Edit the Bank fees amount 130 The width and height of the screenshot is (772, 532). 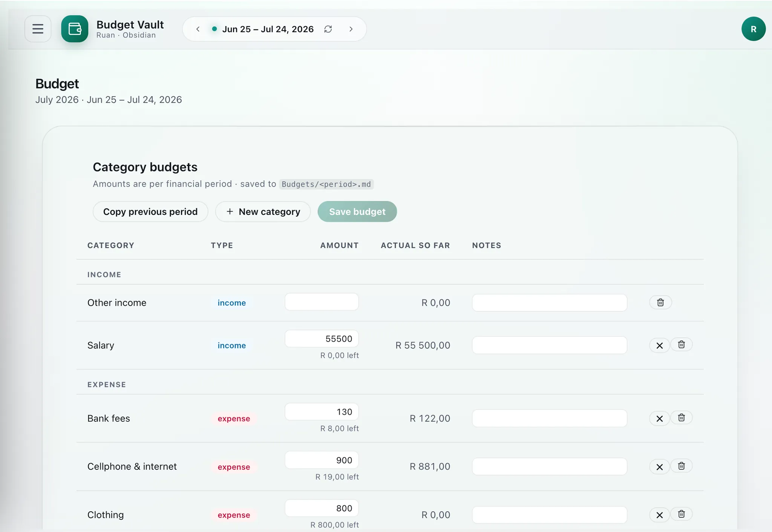click(x=322, y=412)
